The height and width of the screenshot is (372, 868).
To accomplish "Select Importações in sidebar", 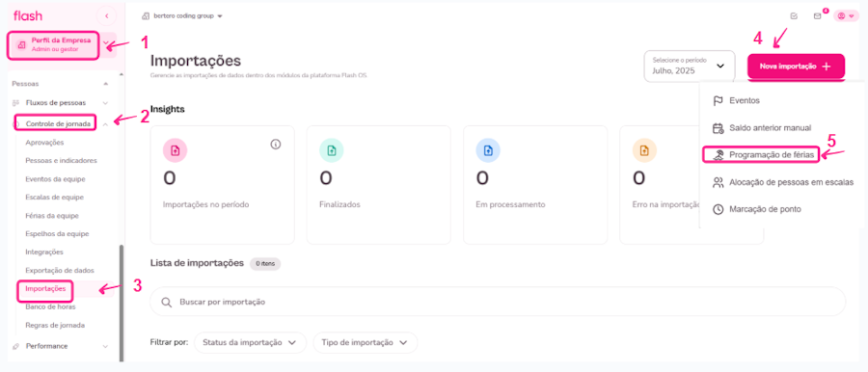I will pyautogui.click(x=45, y=288).
